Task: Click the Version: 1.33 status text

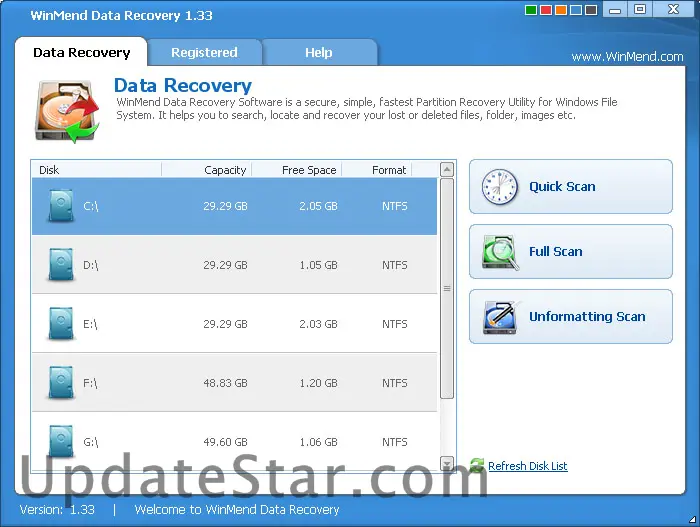Action: pos(57,510)
